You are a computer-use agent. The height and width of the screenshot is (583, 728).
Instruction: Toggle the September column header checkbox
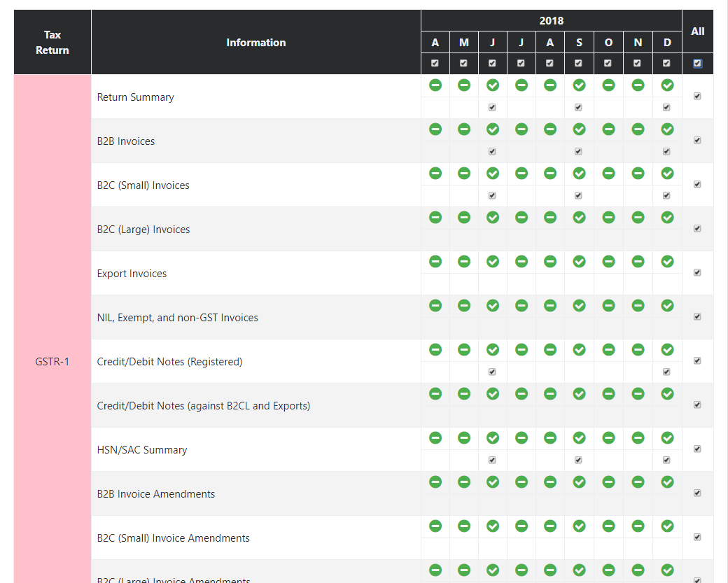578,63
